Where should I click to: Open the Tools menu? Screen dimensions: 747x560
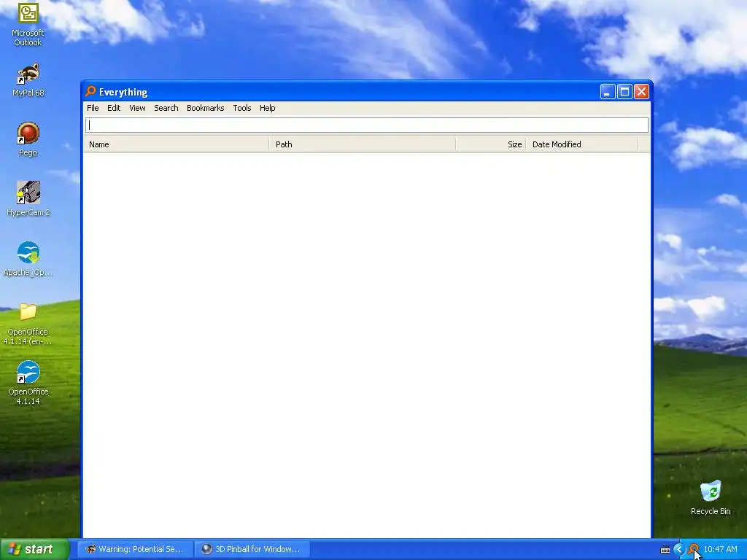tap(242, 108)
